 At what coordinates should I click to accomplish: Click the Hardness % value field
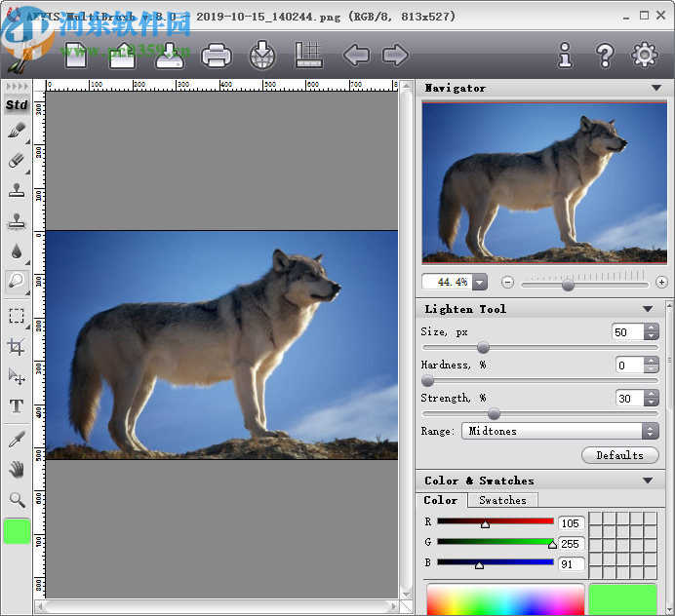pos(629,366)
